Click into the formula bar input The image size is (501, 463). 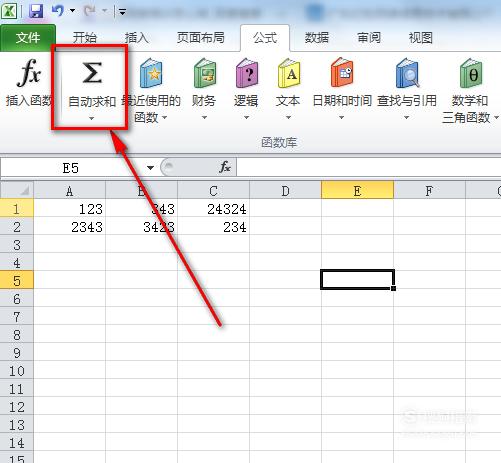coord(369,167)
